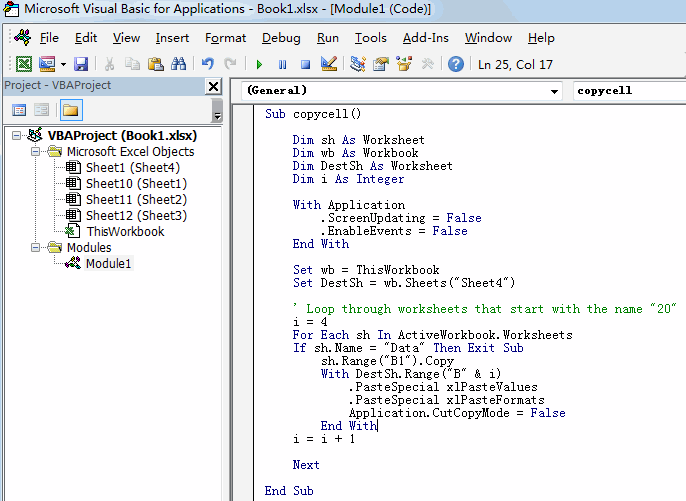Click the blue Help question mark icon

point(456,64)
